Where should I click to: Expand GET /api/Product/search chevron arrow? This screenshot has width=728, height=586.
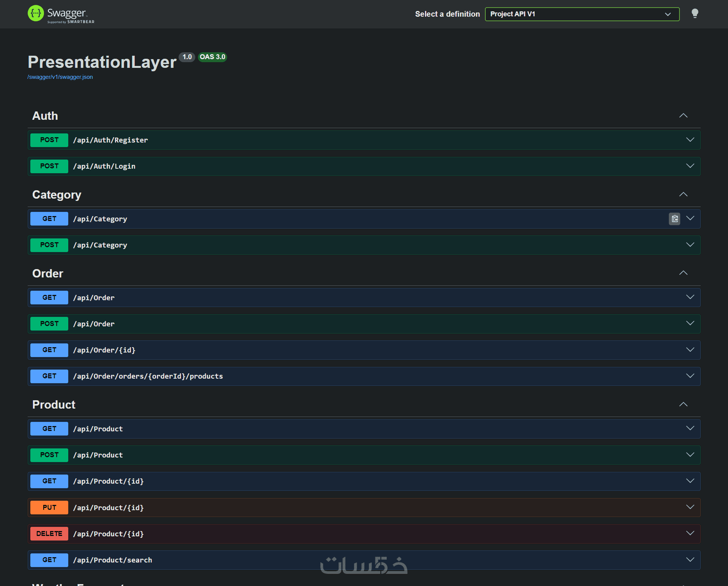[690, 559]
